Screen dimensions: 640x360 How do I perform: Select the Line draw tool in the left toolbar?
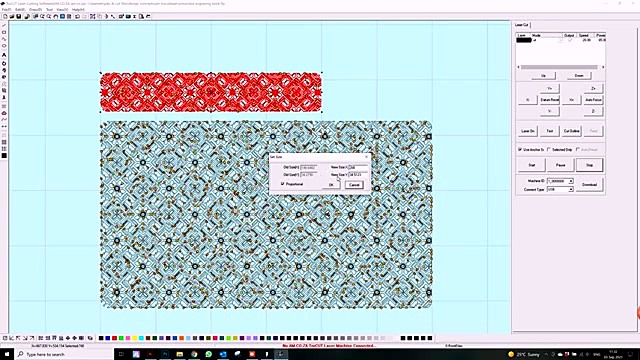[4, 25]
